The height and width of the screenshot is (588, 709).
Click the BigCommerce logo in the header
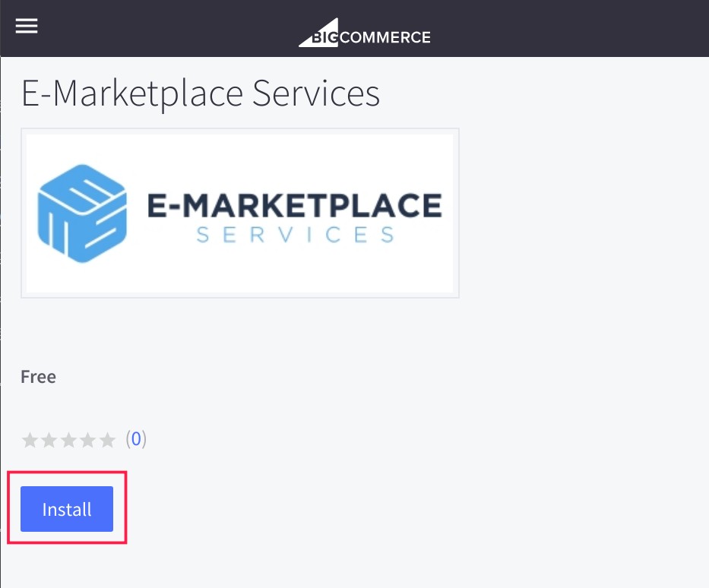(x=365, y=33)
